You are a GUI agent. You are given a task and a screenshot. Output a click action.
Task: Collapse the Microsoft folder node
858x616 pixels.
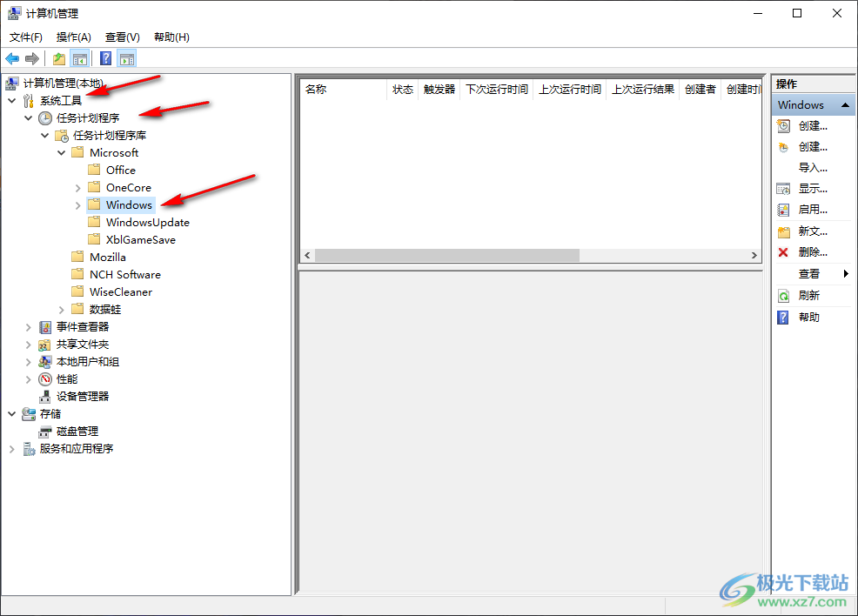point(61,153)
